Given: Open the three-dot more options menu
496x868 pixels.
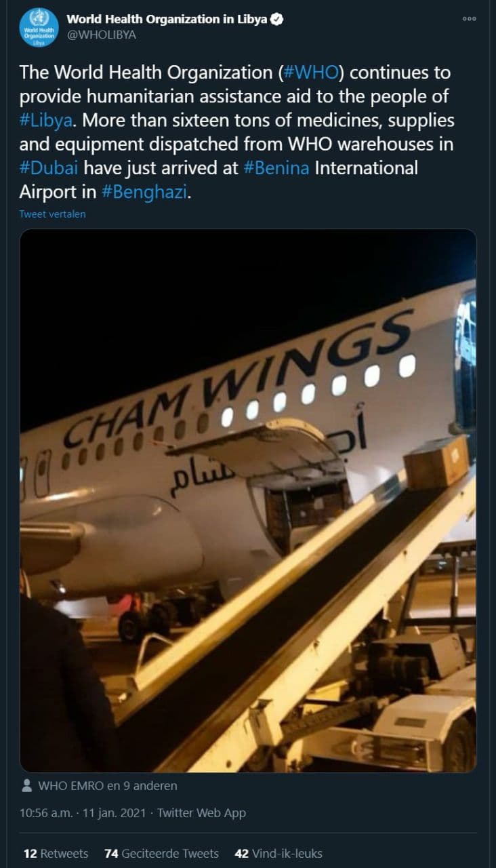Looking at the screenshot, I should [x=470, y=19].
